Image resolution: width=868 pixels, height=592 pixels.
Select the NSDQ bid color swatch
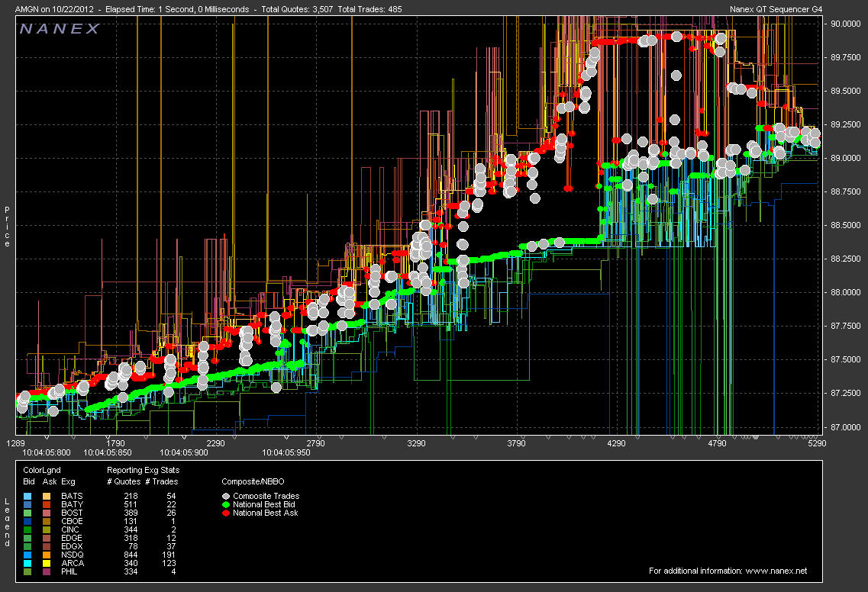28,555
